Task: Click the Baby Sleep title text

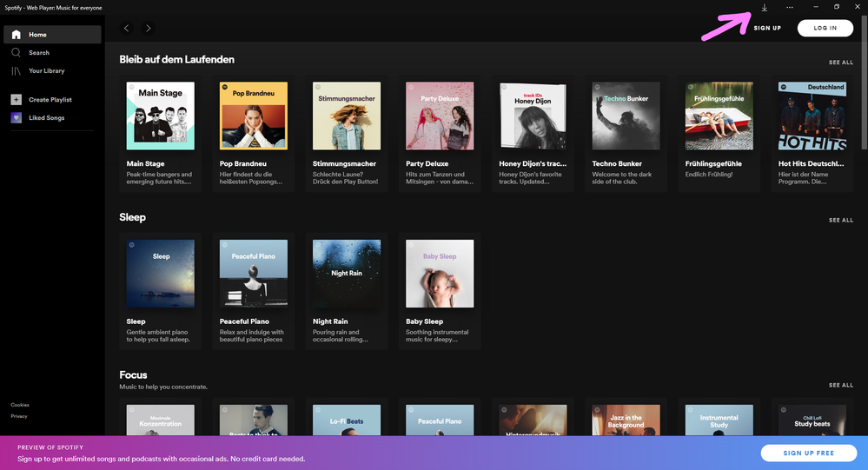Action: (x=424, y=321)
